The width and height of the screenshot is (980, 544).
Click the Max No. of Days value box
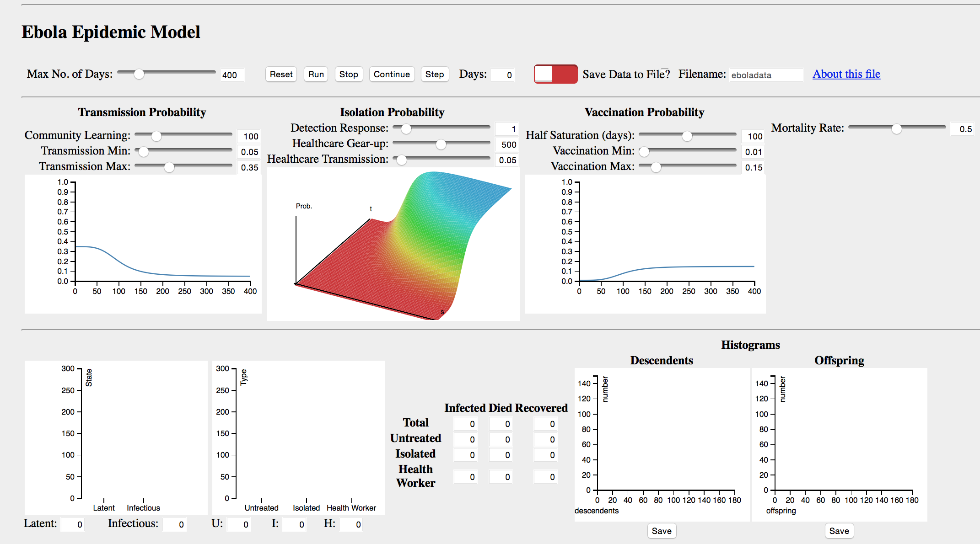tap(232, 75)
